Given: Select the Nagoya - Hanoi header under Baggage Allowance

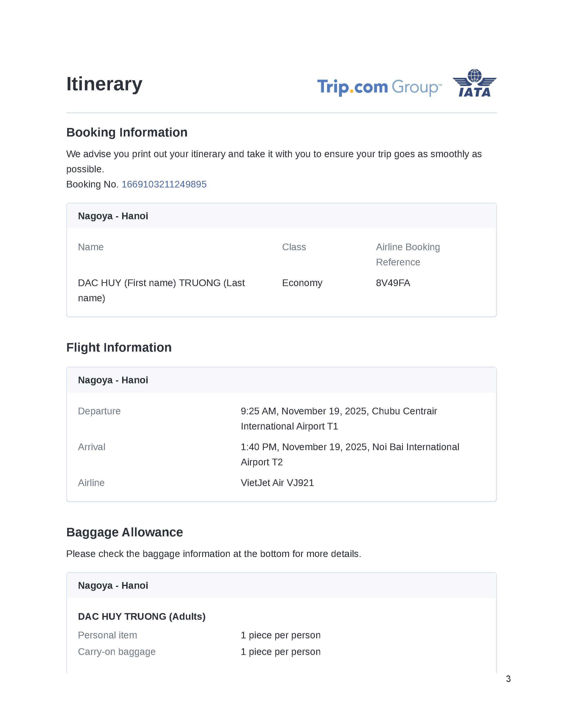Looking at the screenshot, I should click(x=113, y=585).
